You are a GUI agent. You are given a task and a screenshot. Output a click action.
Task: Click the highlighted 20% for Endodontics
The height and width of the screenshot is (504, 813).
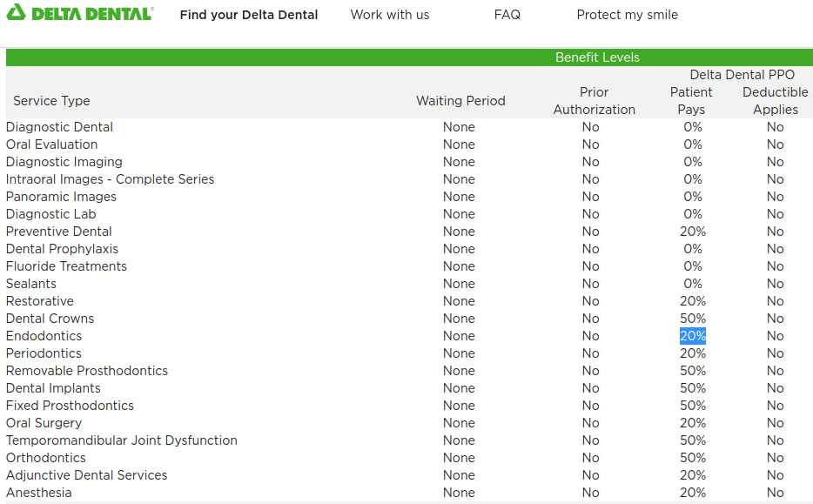(693, 336)
